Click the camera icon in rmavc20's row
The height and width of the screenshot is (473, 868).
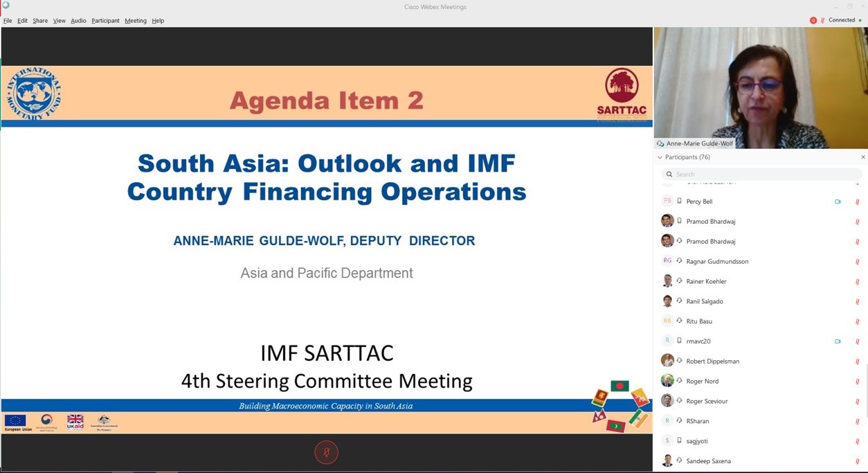(838, 341)
